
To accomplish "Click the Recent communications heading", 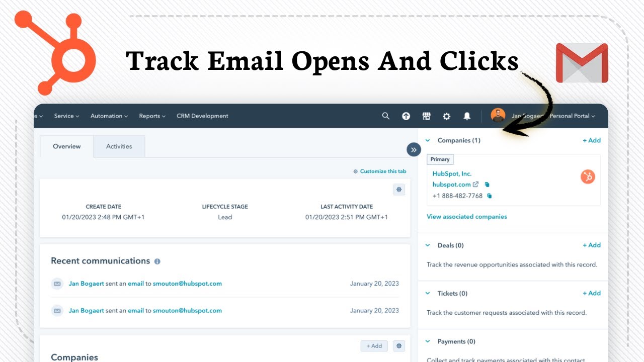I will coord(101,261).
